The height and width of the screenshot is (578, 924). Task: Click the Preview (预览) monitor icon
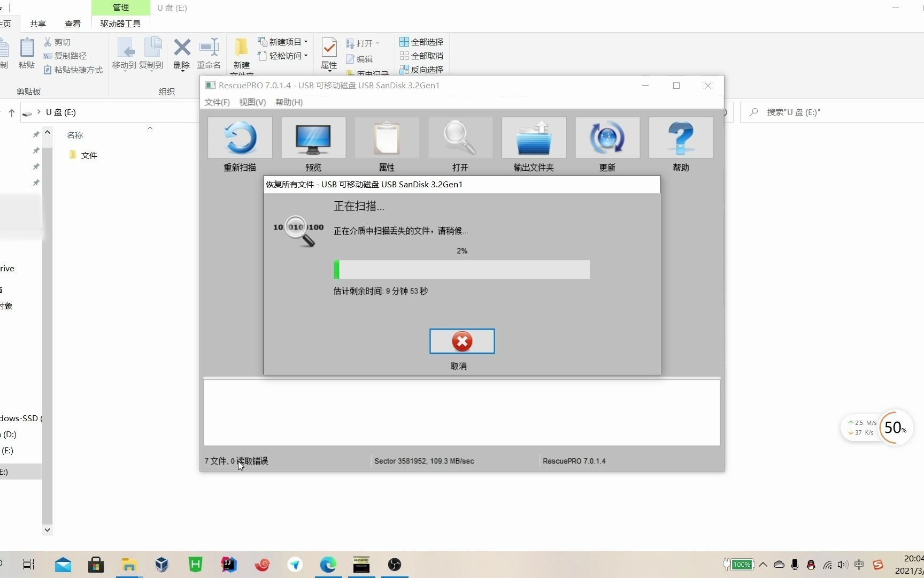[313, 138]
